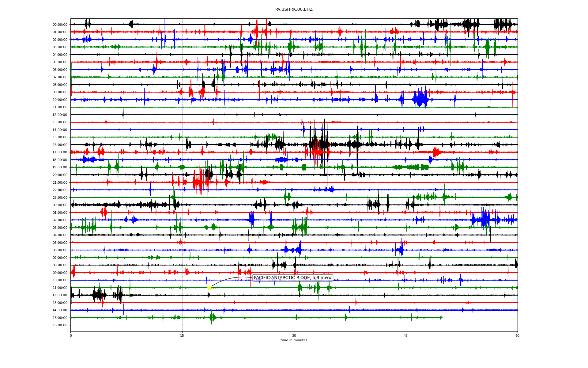The width and height of the screenshot is (588, 368).
Task: Click the 0 tick on the x-axis
Action: pyautogui.click(x=71, y=335)
